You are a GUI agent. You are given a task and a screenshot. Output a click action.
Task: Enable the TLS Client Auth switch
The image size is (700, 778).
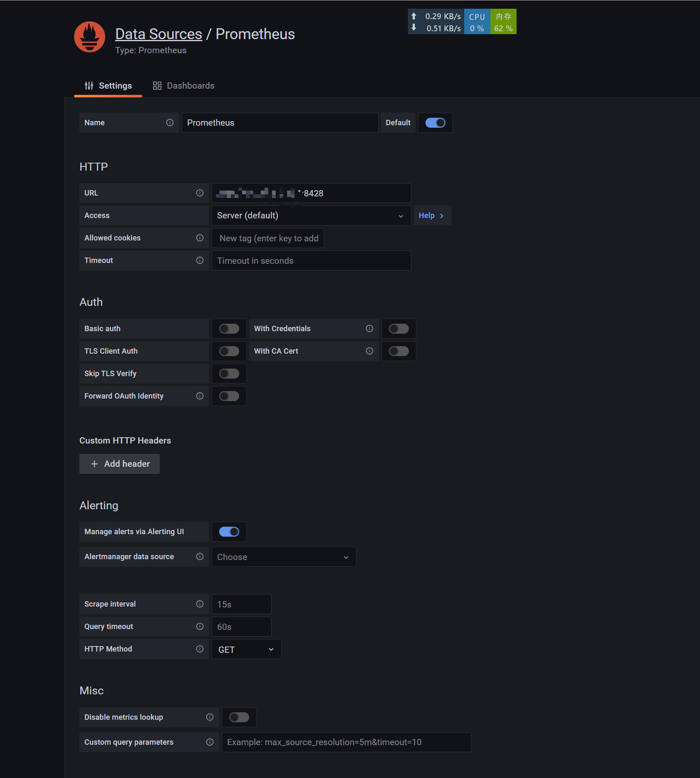coord(229,351)
